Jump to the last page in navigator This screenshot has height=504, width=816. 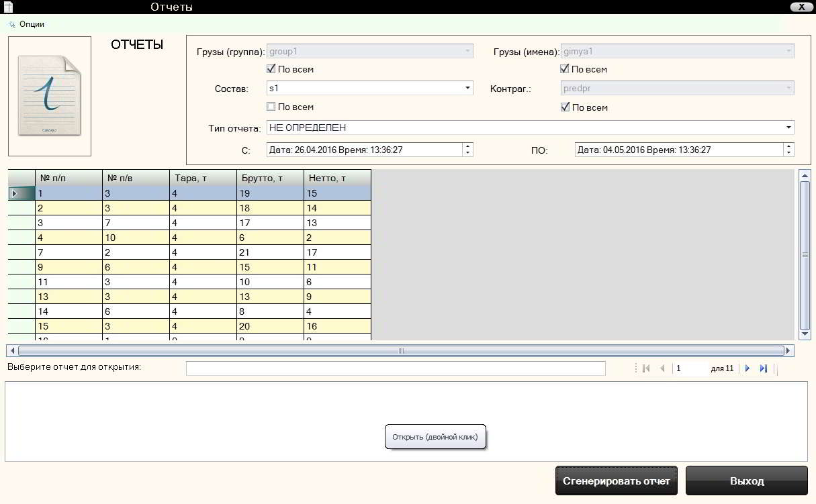pos(764,368)
